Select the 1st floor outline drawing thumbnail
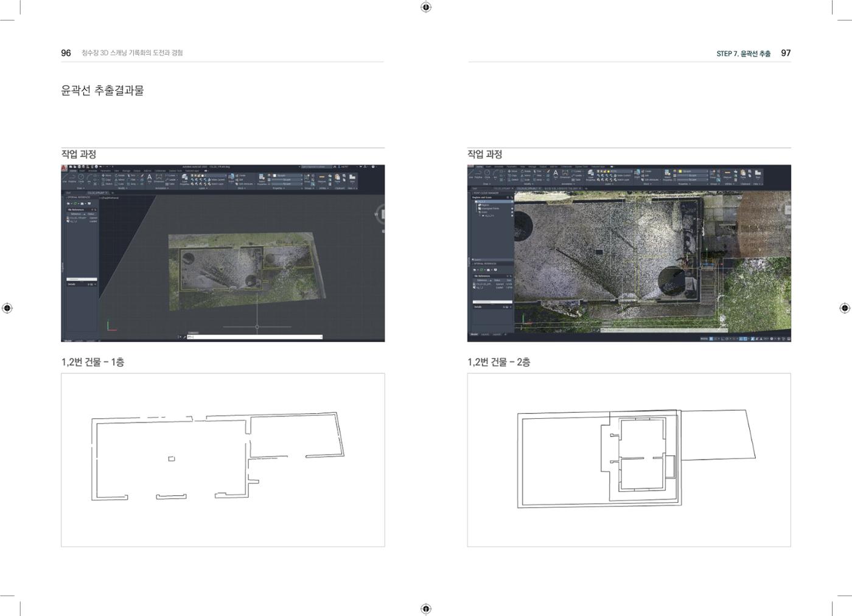Viewport: 852px width, 616px height. pyautogui.click(x=223, y=460)
